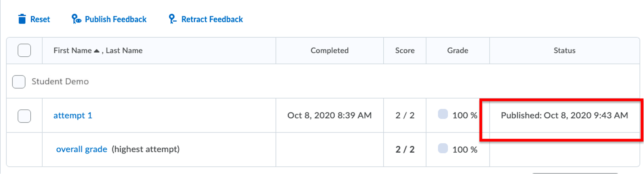
Task: Open the attempt 1 link
Action: coord(73,116)
